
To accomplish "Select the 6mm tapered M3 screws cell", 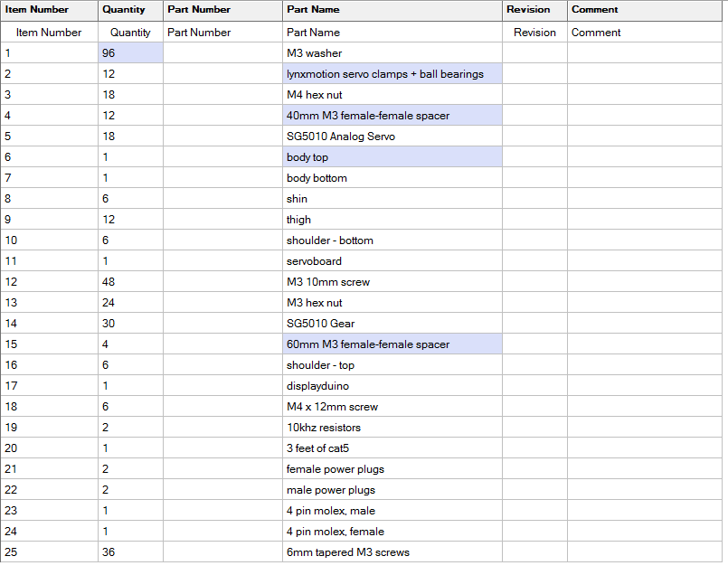I will 392,552.
